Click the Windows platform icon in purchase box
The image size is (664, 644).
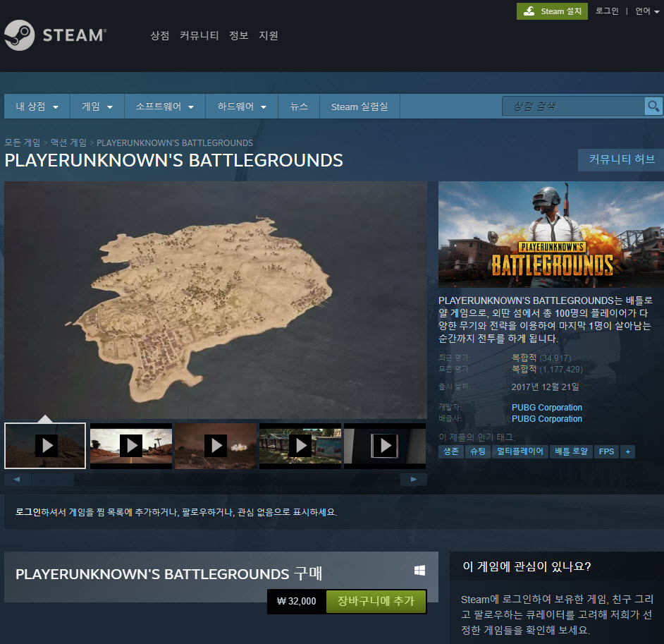[x=419, y=570]
